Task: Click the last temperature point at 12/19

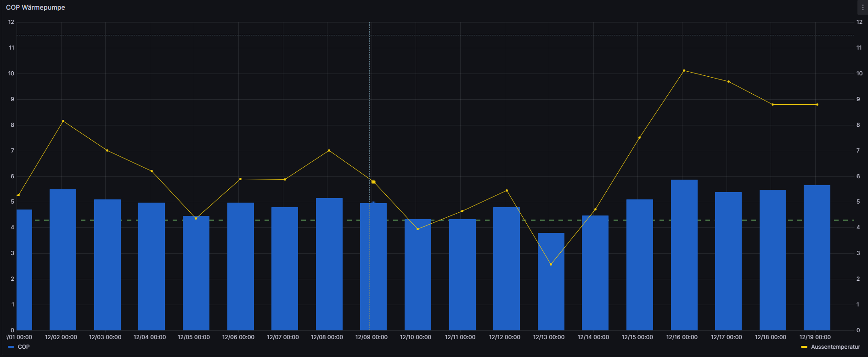Action: pos(817,104)
